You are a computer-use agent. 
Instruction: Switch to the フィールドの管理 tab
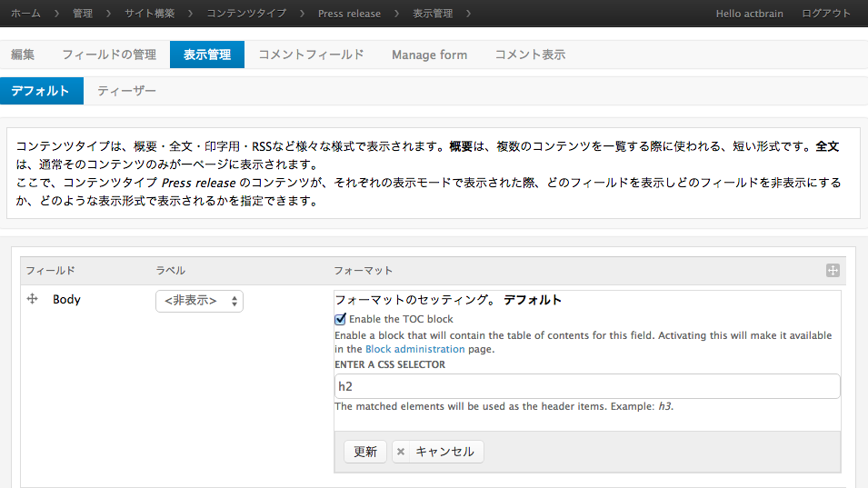[109, 55]
